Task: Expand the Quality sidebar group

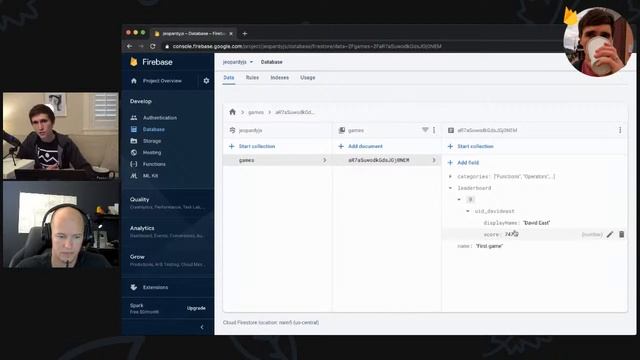Action: [167, 203]
